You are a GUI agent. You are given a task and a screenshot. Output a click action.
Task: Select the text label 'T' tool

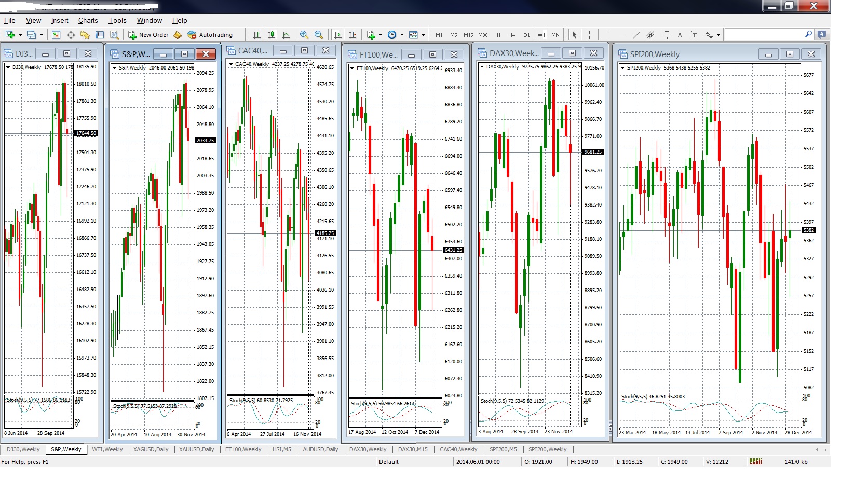coord(694,35)
